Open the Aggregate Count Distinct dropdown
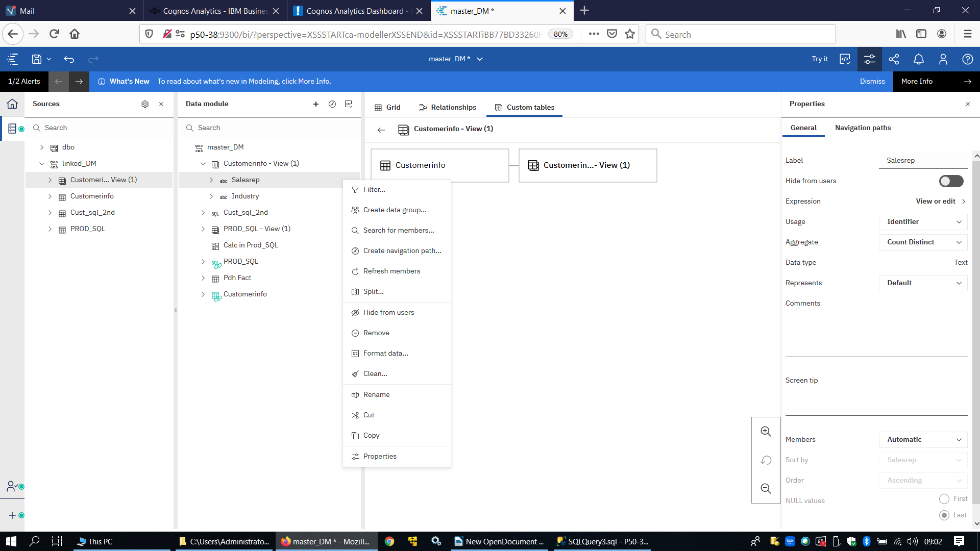The image size is (980, 551). [923, 242]
